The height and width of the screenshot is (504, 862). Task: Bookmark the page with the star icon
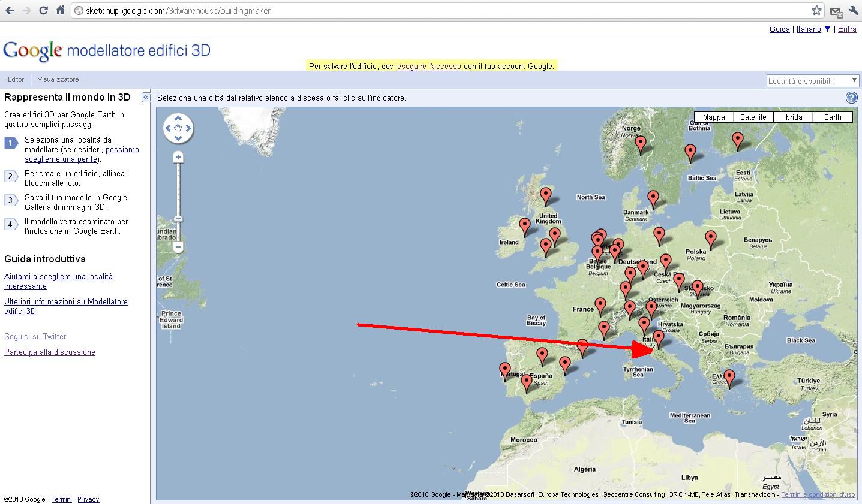(816, 10)
